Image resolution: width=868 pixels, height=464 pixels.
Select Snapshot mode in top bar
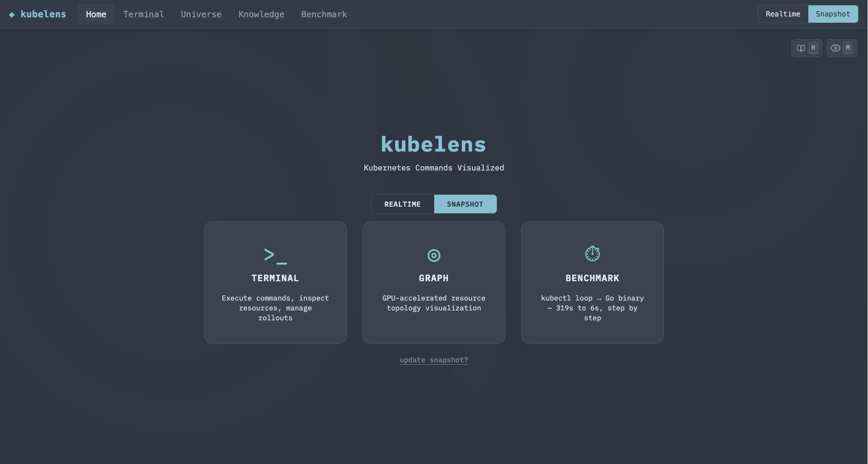(833, 14)
